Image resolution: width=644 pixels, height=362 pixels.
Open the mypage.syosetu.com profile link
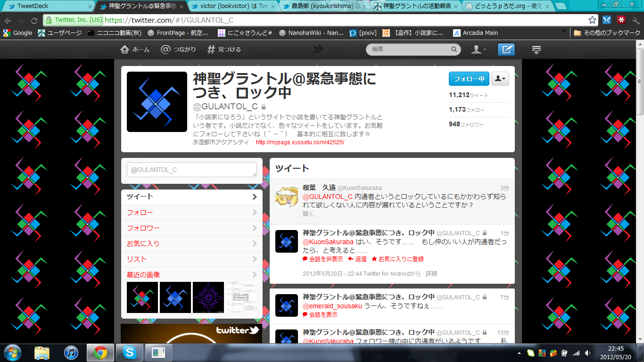tap(300, 142)
